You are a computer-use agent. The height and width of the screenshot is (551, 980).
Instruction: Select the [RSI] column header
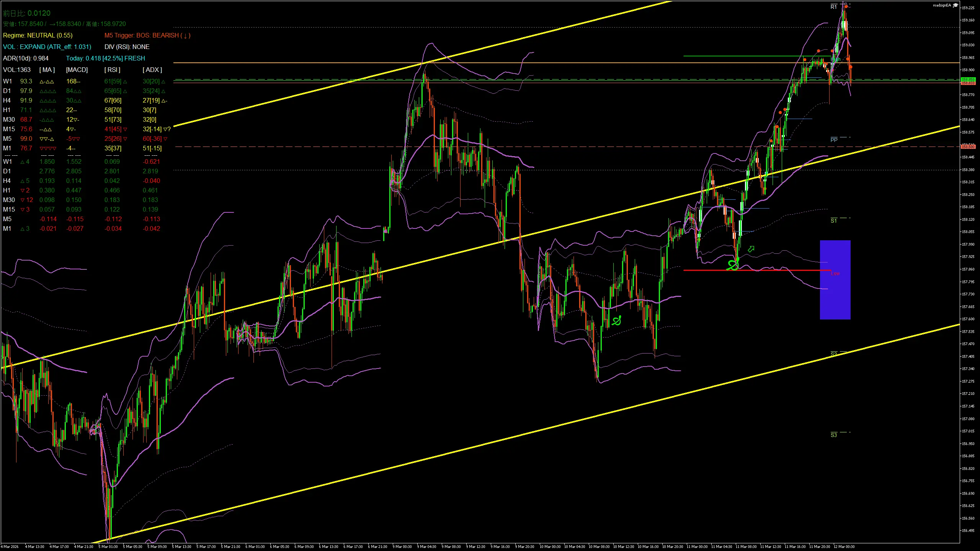click(x=112, y=70)
